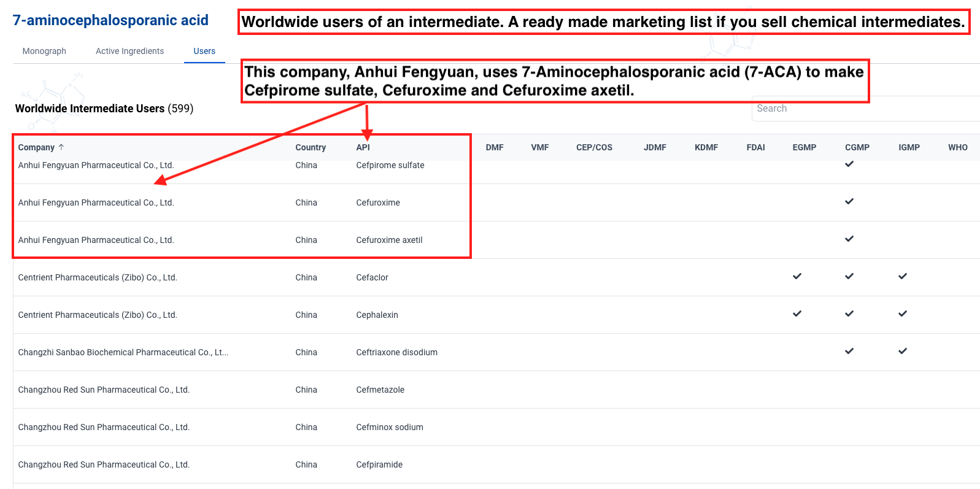The width and height of the screenshot is (980, 489).
Task: Click 'China' in the Cephalexin row
Action: click(306, 315)
